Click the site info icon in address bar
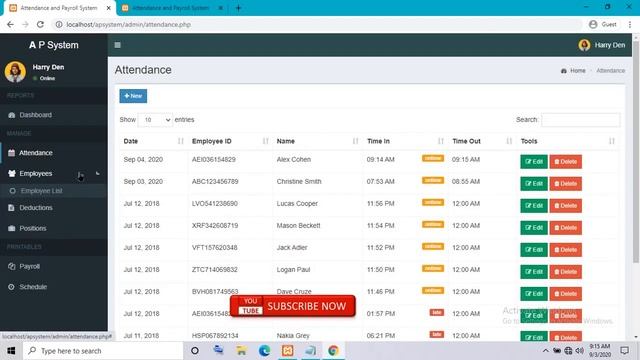640x360 pixels. [x=59, y=24]
